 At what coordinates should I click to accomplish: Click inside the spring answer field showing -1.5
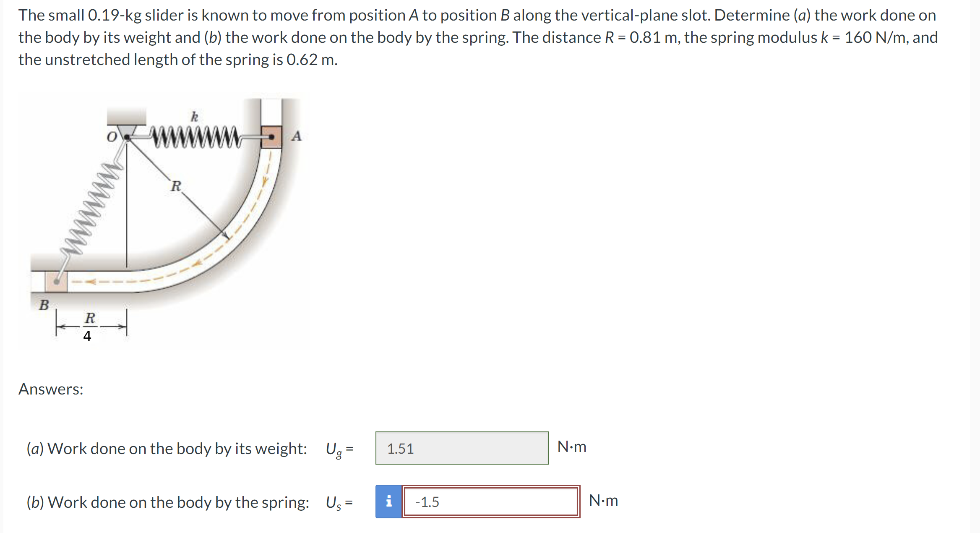point(491,502)
